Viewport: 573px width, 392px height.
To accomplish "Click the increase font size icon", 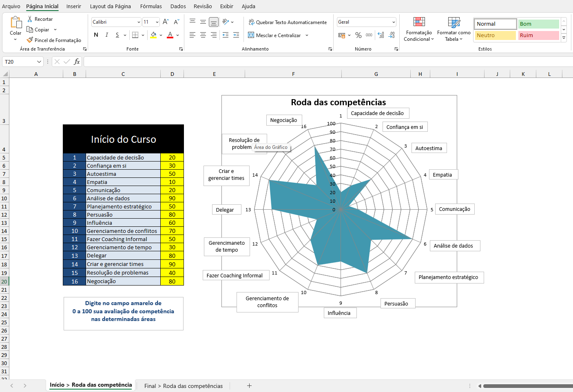I will tap(166, 22).
